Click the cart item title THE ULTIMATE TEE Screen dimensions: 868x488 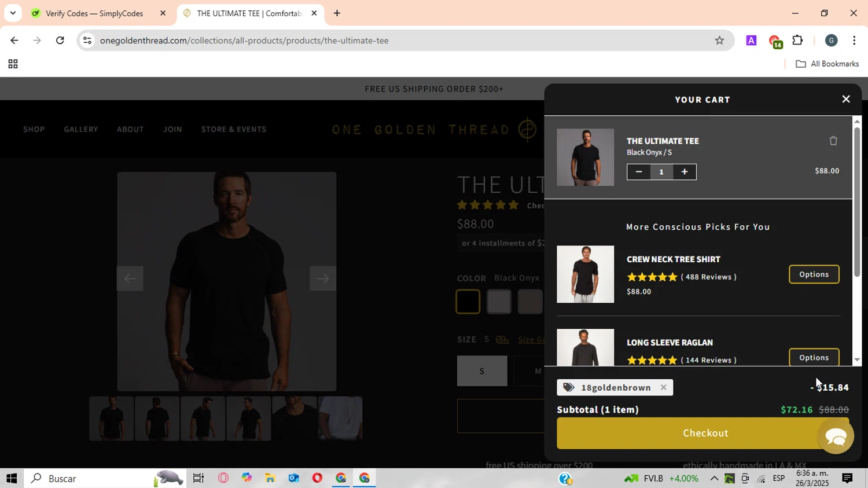663,141
